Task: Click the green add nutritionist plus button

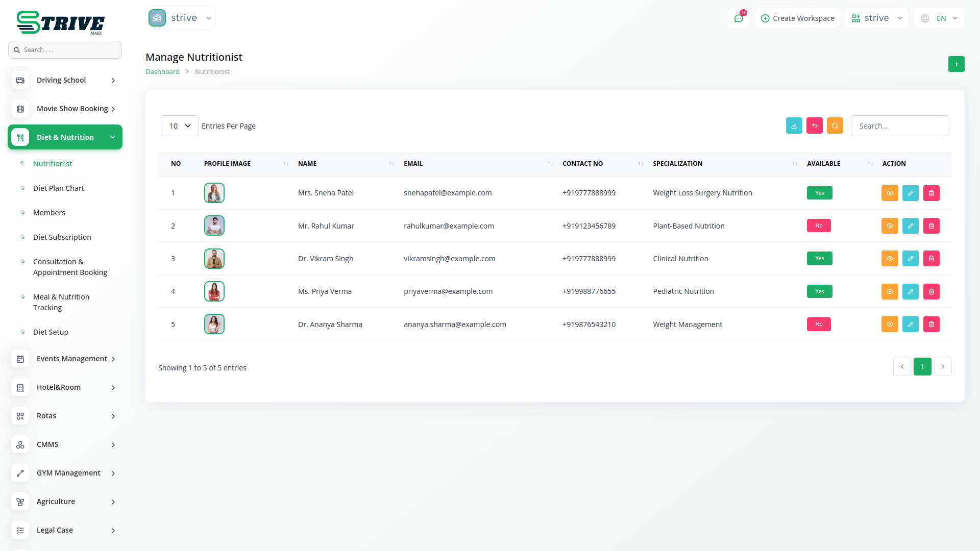Action: [x=956, y=64]
